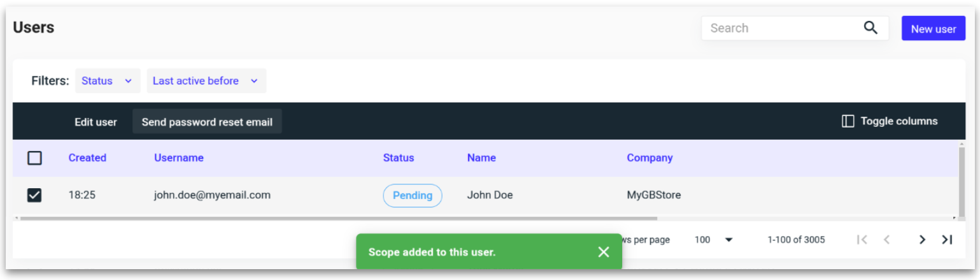The height and width of the screenshot is (280, 980).
Task: Open the Status filter dropdown
Action: click(107, 81)
